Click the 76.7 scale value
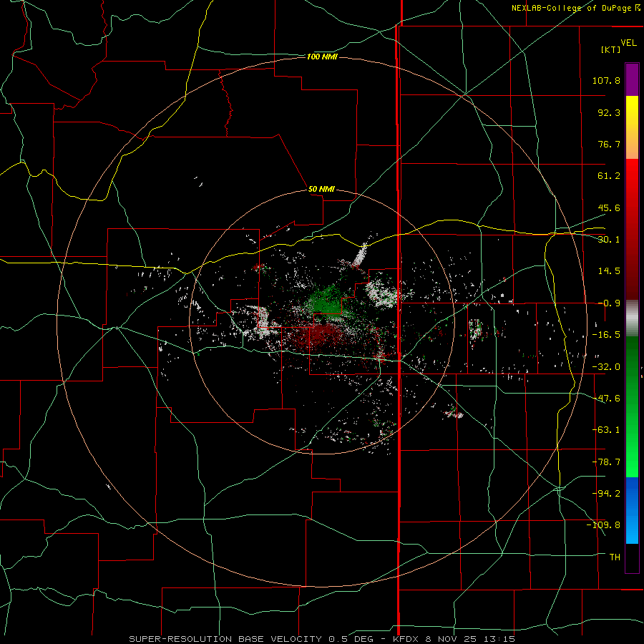The height and width of the screenshot is (644, 644). [x=609, y=144]
